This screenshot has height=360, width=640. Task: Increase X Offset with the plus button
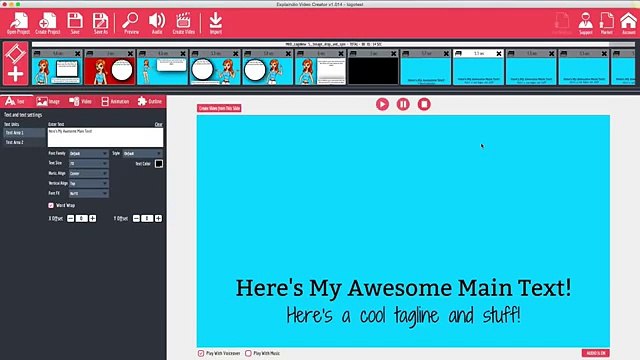click(93, 219)
